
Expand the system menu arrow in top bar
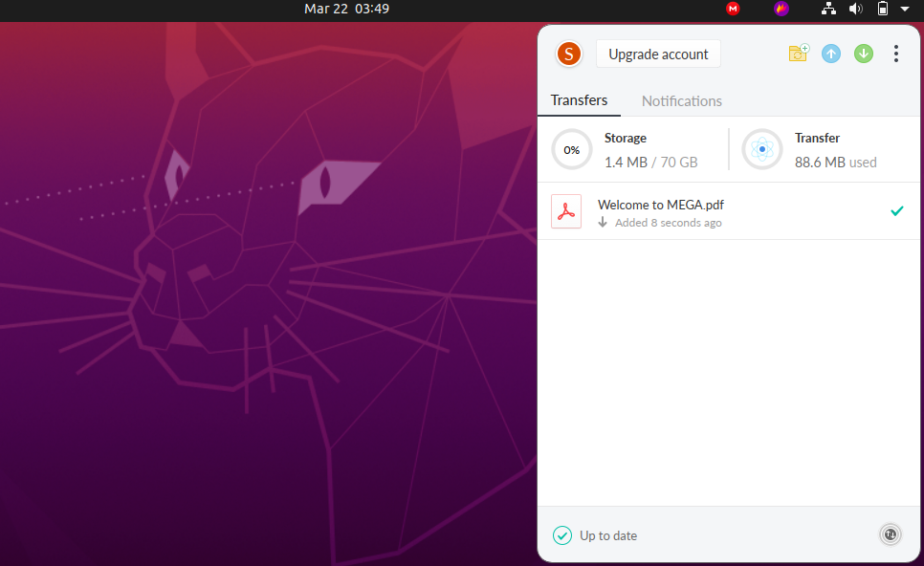click(905, 9)
